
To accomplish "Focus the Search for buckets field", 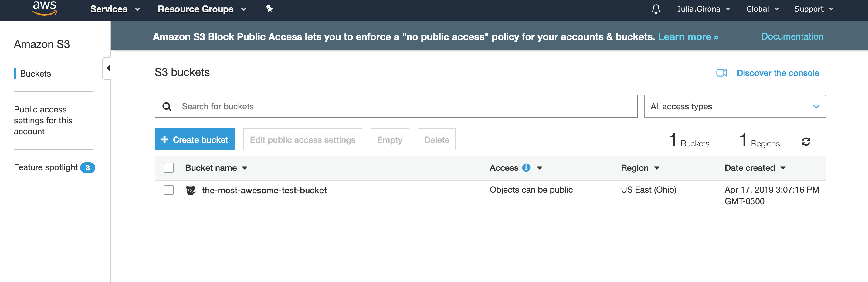I will pos(396,107).
